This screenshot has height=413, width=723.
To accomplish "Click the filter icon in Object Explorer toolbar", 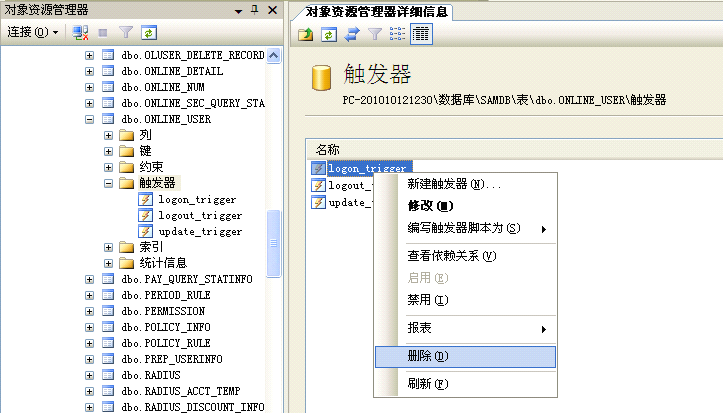I will 126,32.
